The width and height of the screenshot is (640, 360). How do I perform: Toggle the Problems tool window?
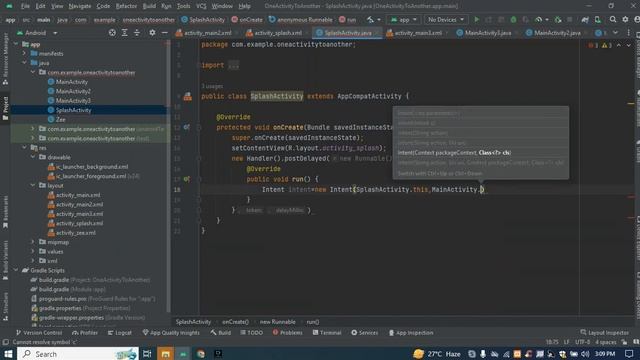(x=288, y=333)
